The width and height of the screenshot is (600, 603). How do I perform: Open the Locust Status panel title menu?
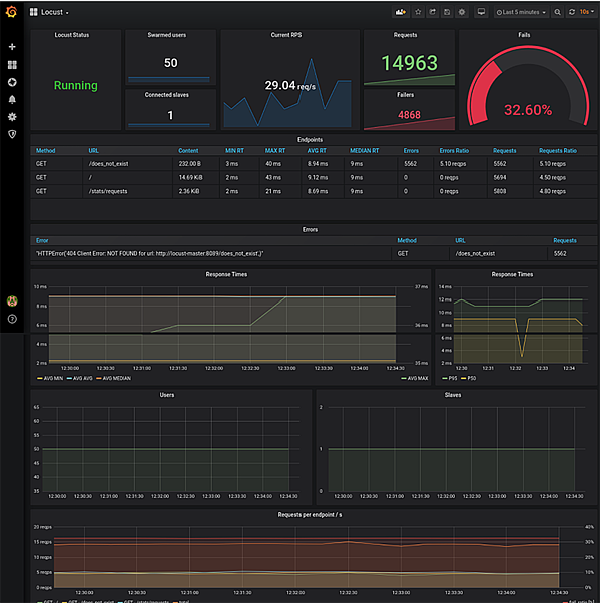[72, 35]
